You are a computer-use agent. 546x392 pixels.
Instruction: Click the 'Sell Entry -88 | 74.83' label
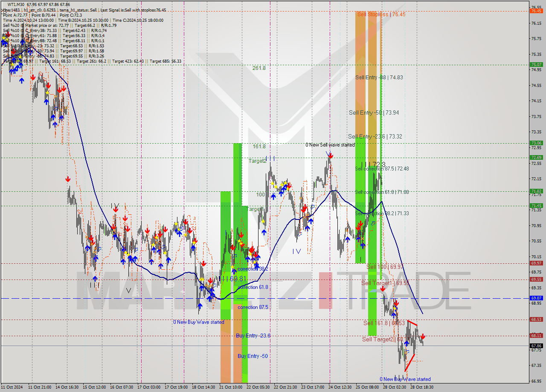[379, 78]
